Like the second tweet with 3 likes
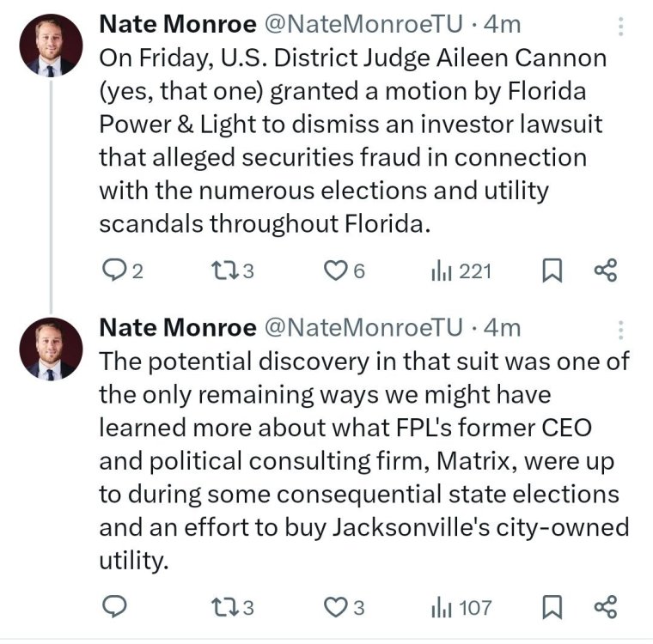 [x=334, y=608]
